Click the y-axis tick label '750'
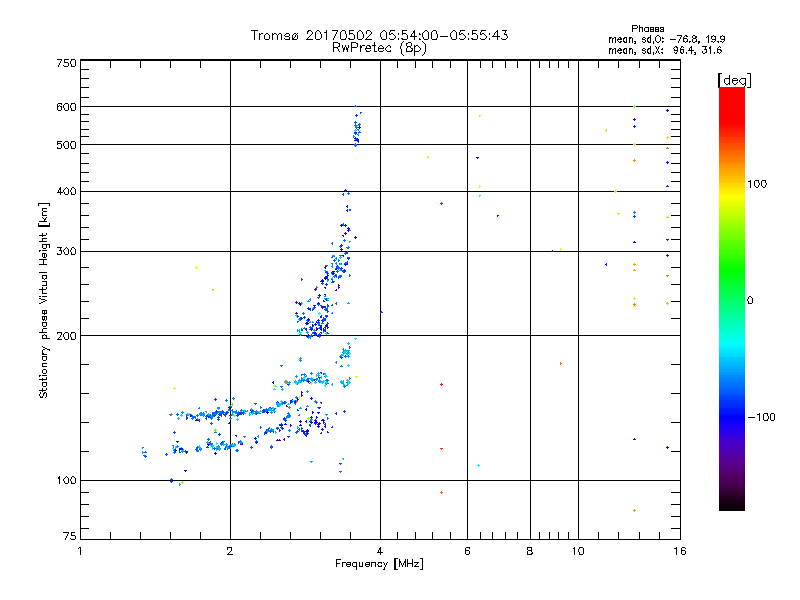The width and height of the screenshot is (800, 600). [66, 63]
